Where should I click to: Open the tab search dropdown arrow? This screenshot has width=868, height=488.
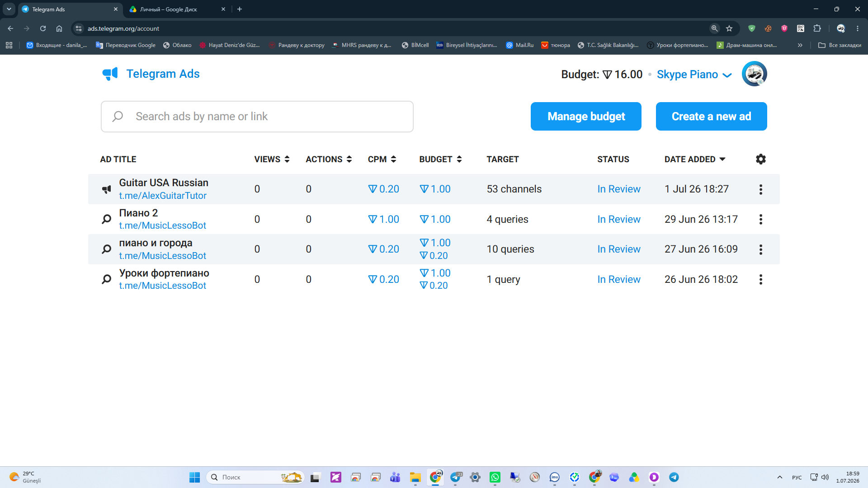(x=9, y=9)
